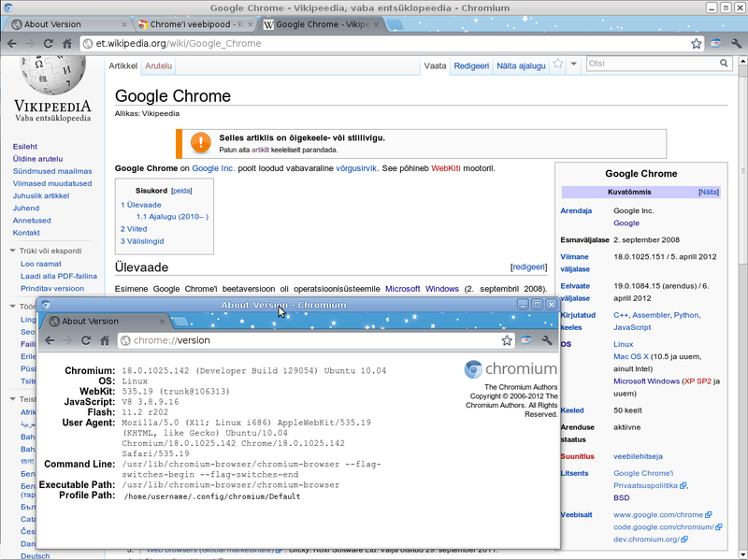This screenshot has height=560, width=748.
Task: Open new tab in About Version window
Action: click(x=180, y=322)
